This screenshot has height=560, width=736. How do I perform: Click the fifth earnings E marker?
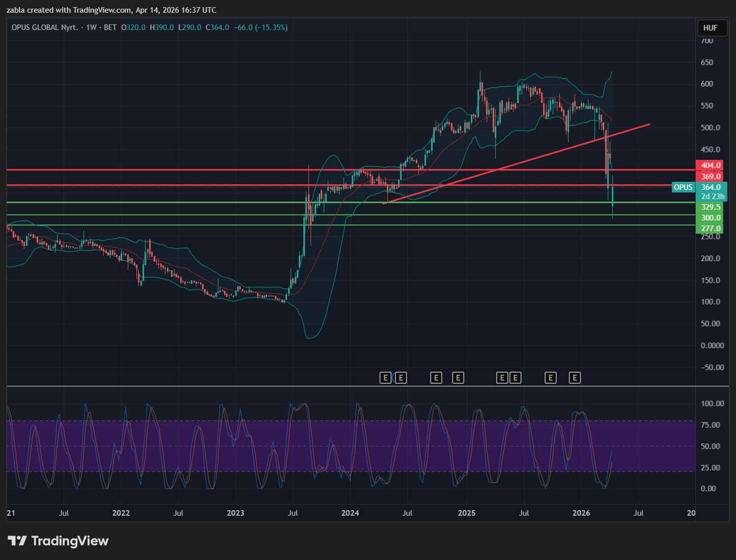tap(502, 378)
